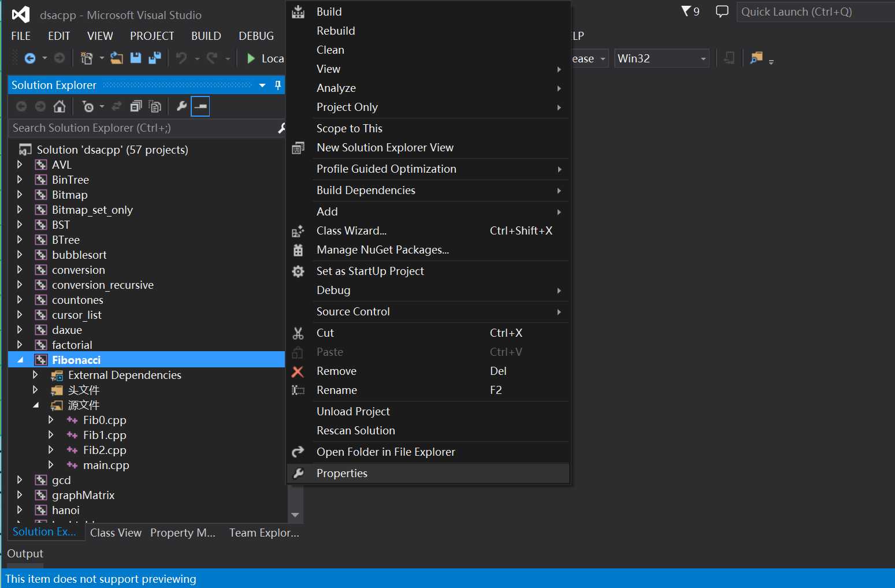Viewport: 895px width, 588px height.
Task: Click the Save All toolbar icon
Action: [x=155, y=58]
